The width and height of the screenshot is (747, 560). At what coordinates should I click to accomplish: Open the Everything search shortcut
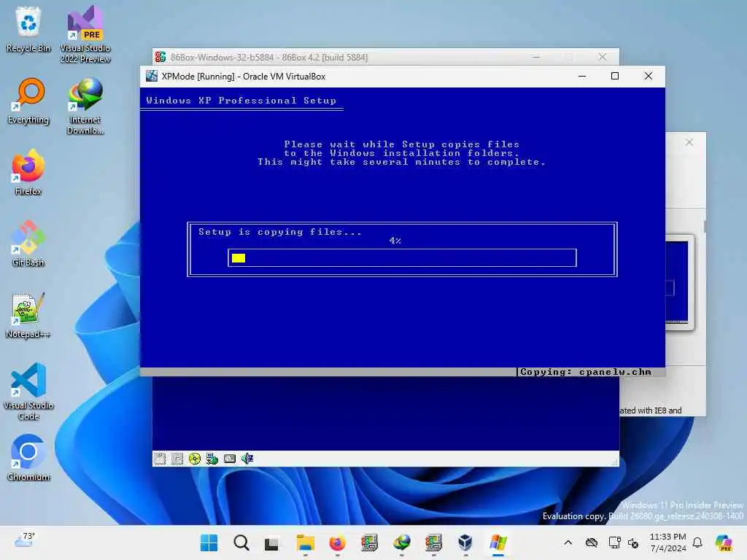point(28,101)
